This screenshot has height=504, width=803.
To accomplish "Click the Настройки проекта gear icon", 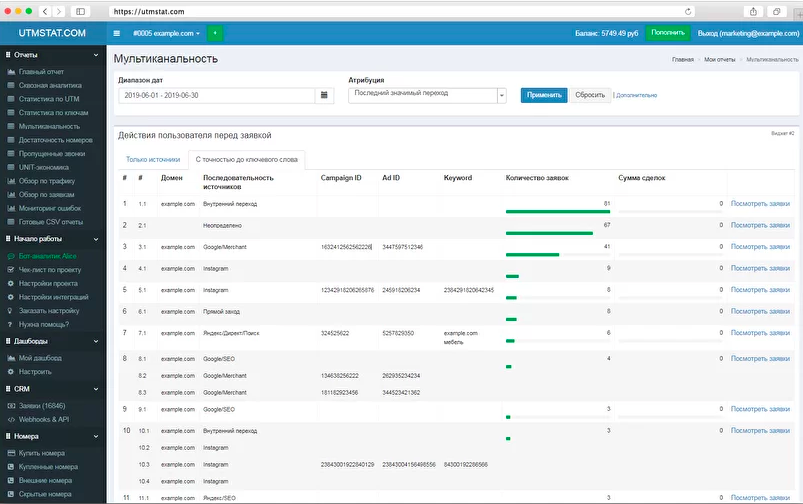I will tap(11, 283).
